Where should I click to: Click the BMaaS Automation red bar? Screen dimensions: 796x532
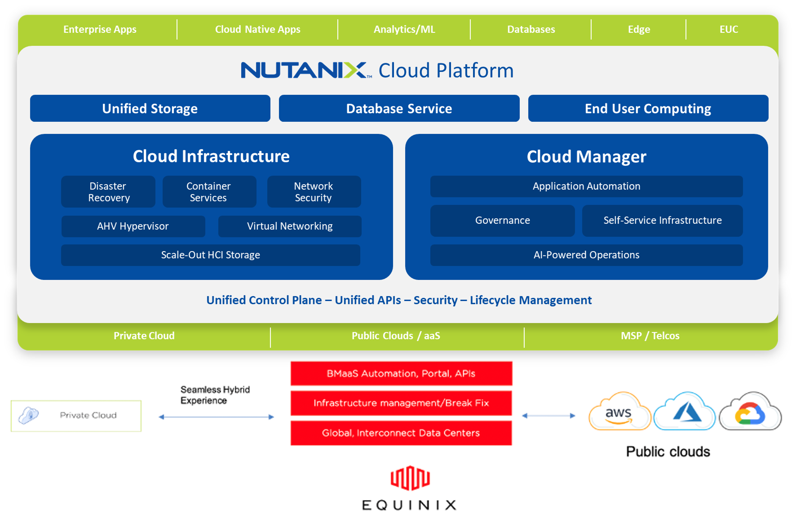pyautogui.click(x=401, y=374)
